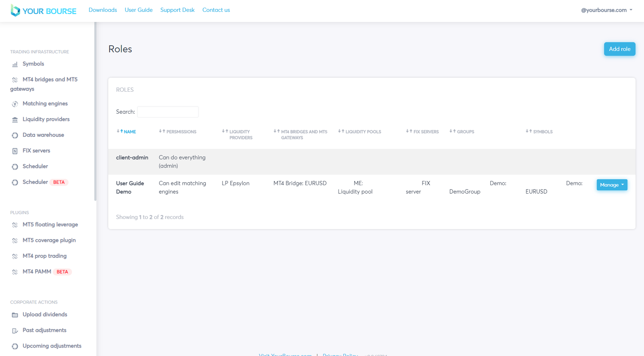Image resolution: width=644 pixels, height=356 pixels.
Task: Click the Upload dividends folder icon
Action: pos(15,315)
